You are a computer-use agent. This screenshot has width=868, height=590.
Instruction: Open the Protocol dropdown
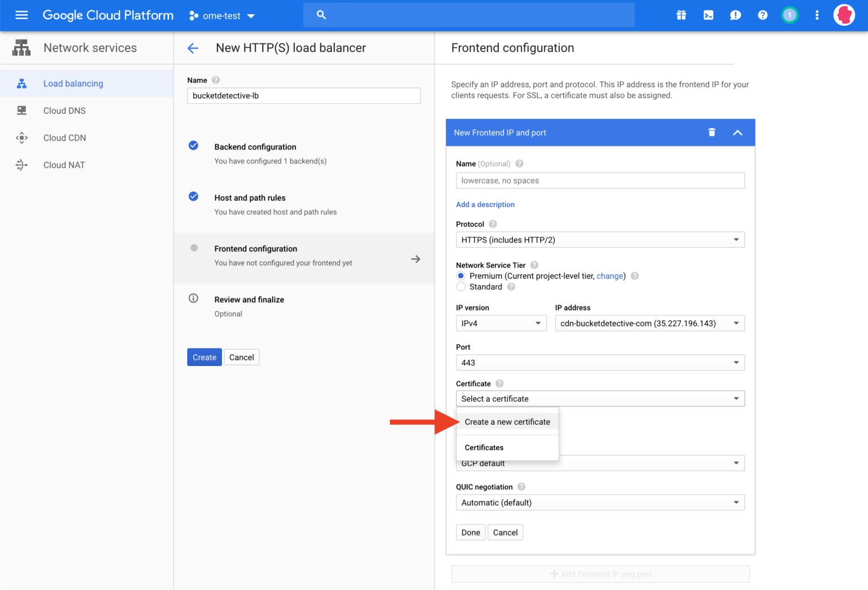pyautogui.click(x=600, y=240)
